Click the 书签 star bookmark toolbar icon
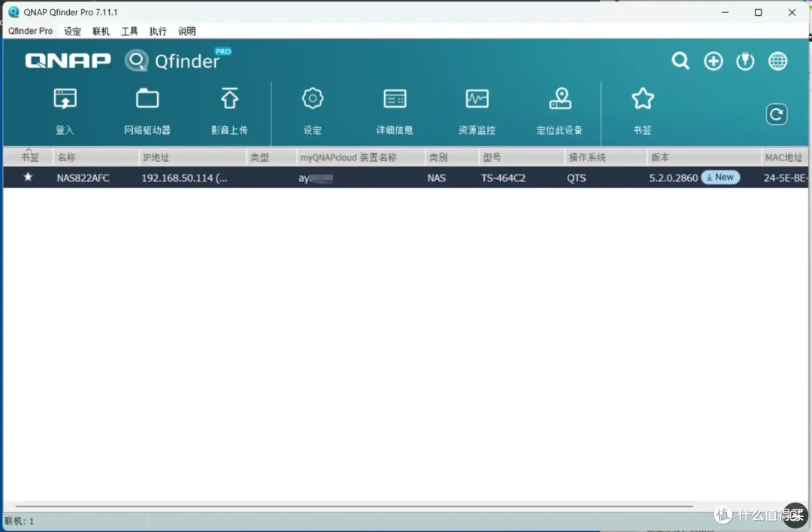Image resolution: width=812 pixels, height=532 pixels. pos(642,99)
